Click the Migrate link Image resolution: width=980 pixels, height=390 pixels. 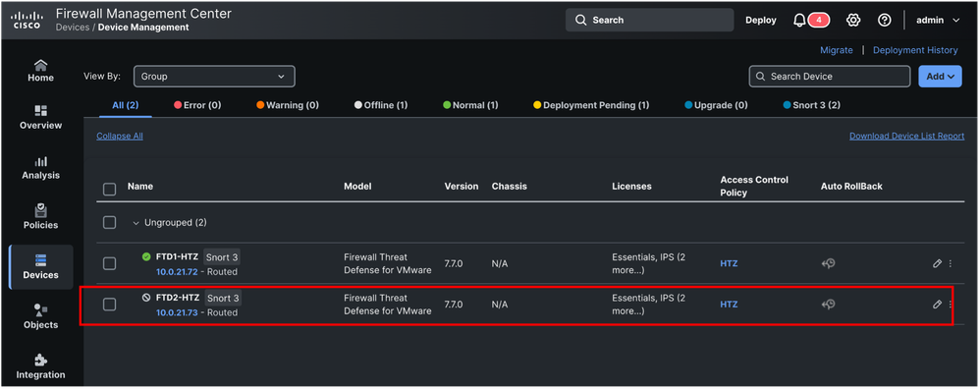[837, 50]
